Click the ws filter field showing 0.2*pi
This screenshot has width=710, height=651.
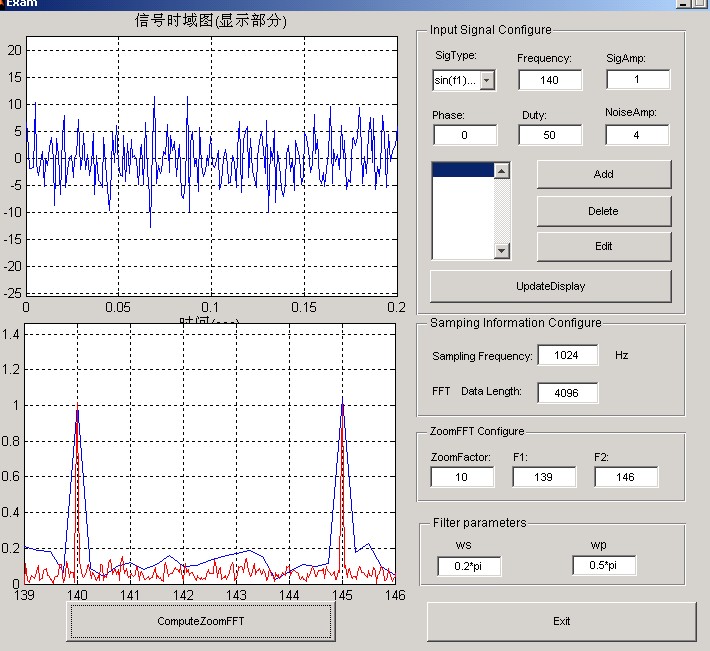[x=469, y=566]
